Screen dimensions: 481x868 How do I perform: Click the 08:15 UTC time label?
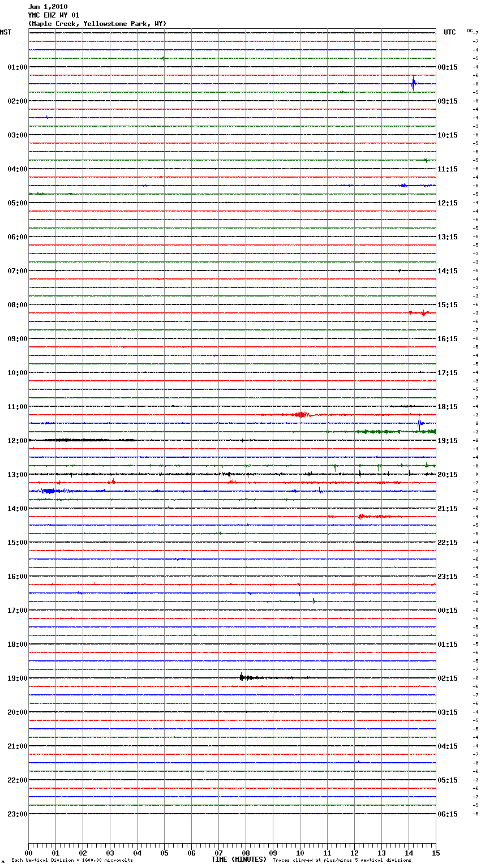448,67
